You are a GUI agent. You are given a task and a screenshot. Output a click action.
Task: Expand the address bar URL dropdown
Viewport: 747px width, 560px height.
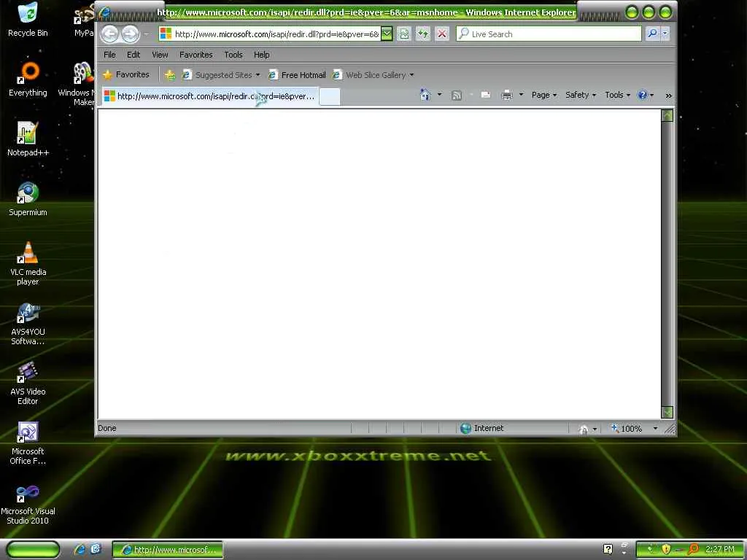(x=387, y=34)
